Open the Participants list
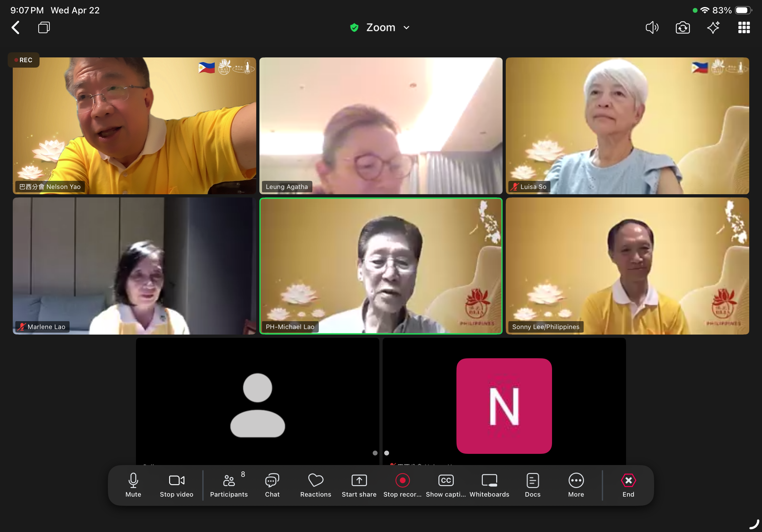762x532 pixels. 229,484
